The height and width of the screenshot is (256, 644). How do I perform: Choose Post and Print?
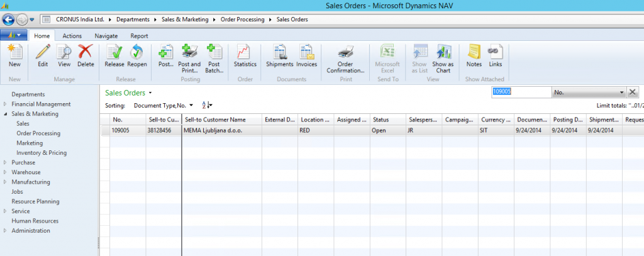point(189,59)
